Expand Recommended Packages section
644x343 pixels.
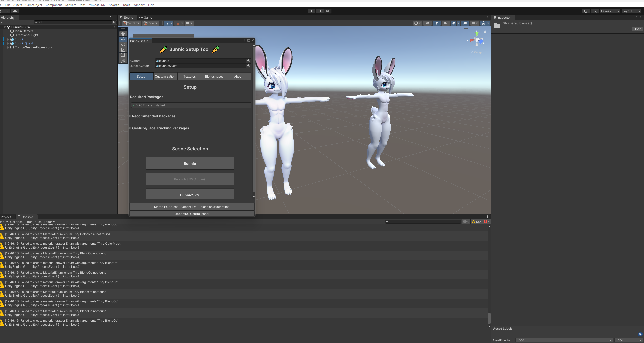point(154,116)
